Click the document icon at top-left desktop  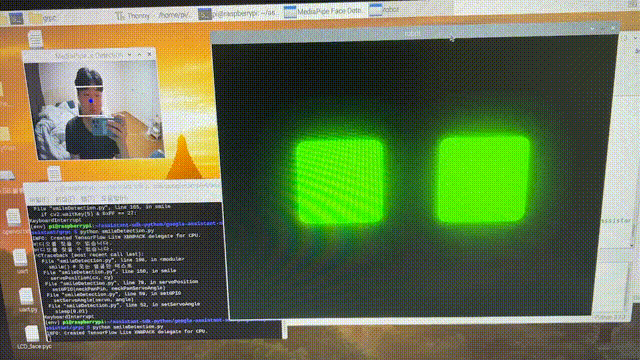(x=36, y=40)
